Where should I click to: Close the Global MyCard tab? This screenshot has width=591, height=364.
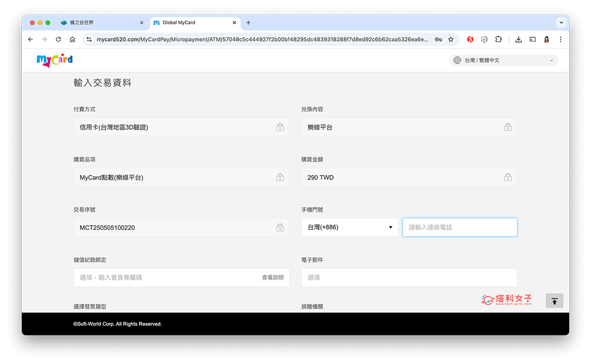(x=234, y=22)
